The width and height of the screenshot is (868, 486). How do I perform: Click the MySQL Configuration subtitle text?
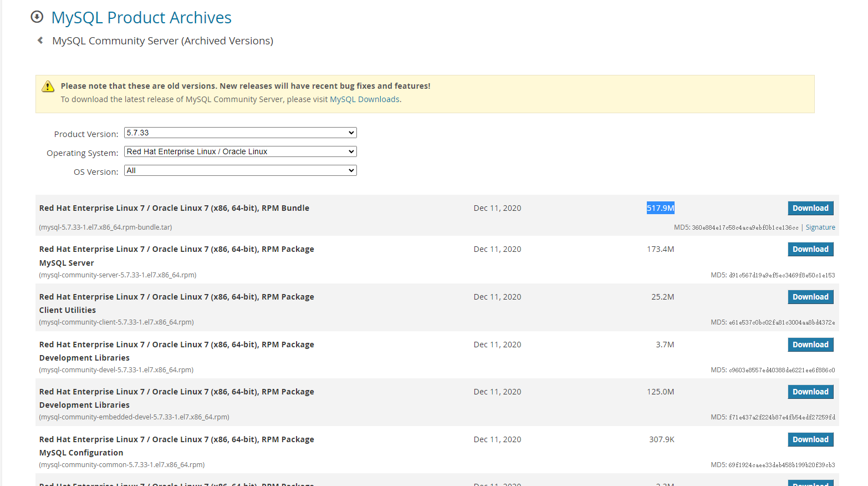(81, 453)
